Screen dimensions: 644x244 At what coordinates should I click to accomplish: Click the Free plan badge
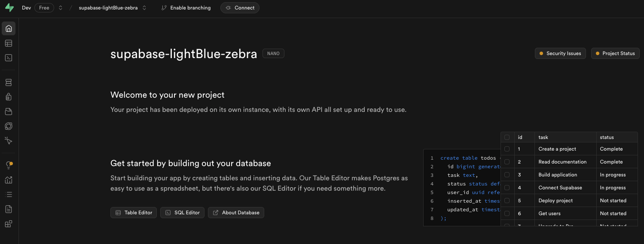tap(44, 8)
